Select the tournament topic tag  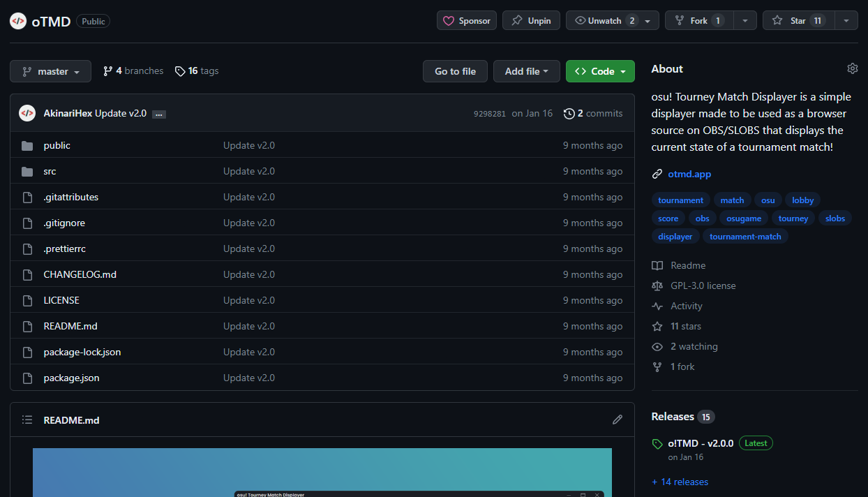pos(681,200)
